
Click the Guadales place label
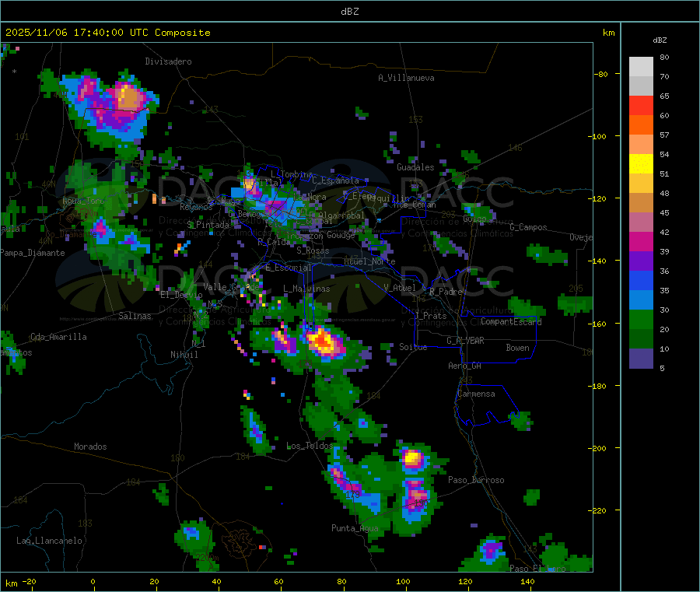[x=415, y=167]
